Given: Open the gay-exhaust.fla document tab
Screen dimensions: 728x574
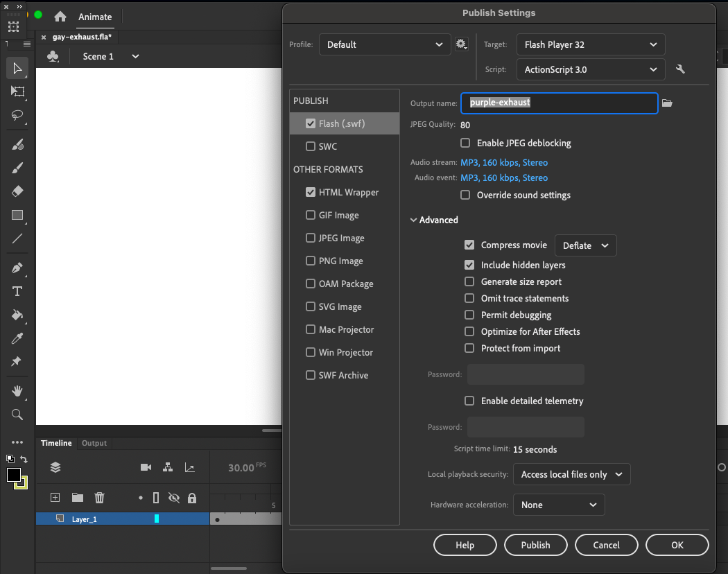Looking at the screenshot, I should tap(81, 37).
